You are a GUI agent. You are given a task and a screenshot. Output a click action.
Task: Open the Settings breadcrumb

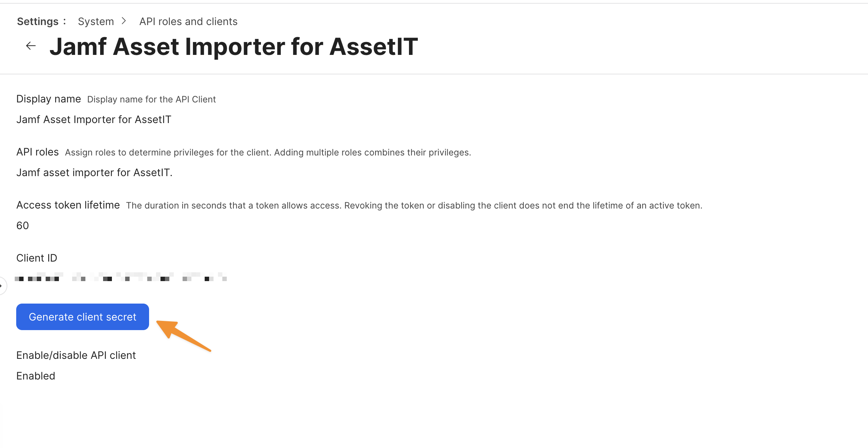[38, 21]
